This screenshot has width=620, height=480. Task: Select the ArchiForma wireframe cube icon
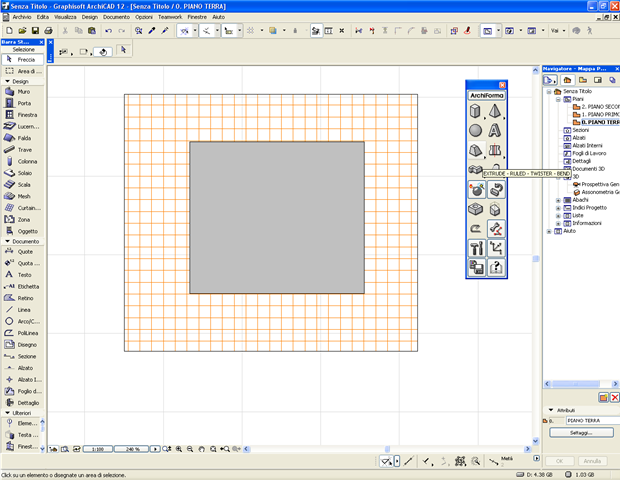(495, 209)
